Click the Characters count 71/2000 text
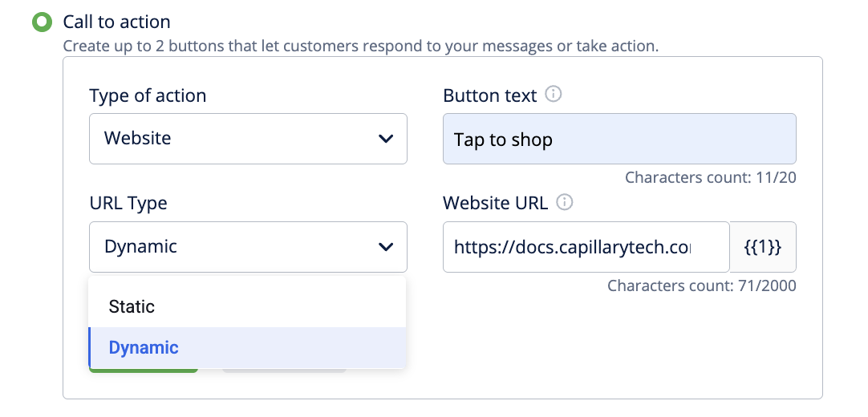868x417 pixels. 702,286
